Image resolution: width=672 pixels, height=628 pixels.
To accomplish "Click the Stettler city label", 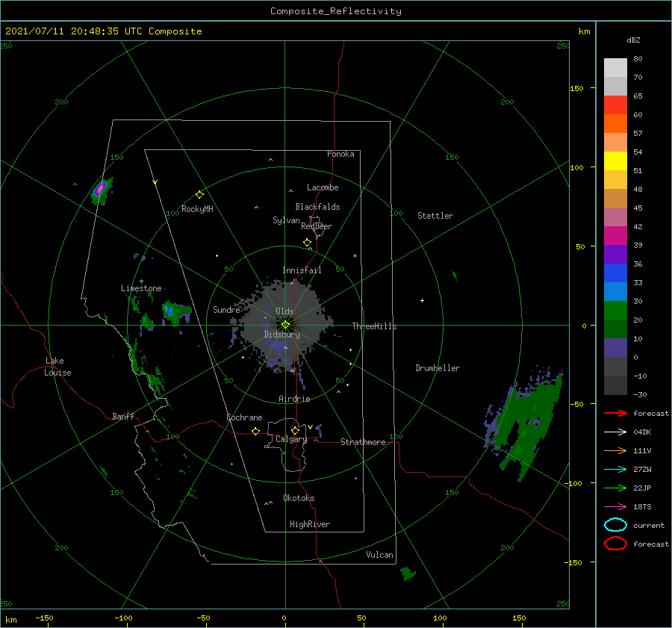I will coord(435,216).
